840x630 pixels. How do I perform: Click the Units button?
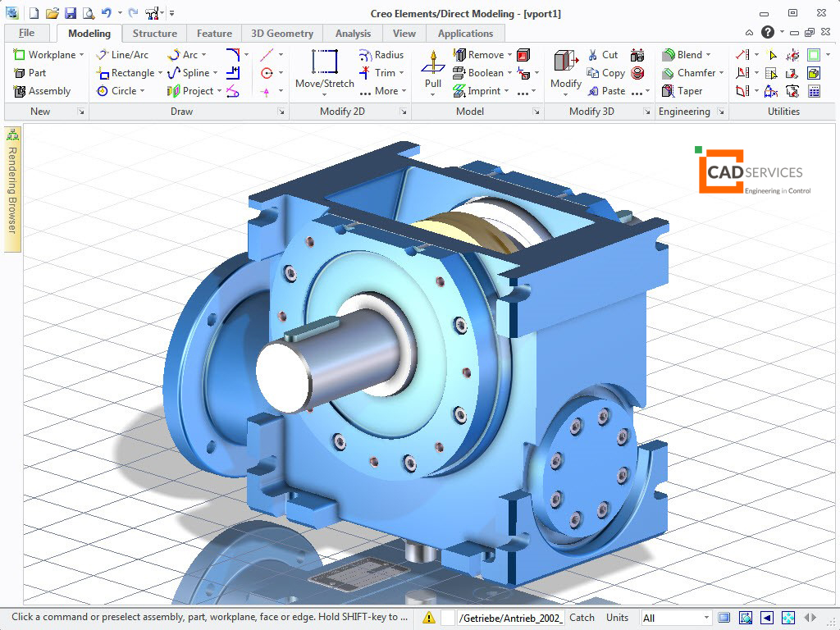point(617,618)
